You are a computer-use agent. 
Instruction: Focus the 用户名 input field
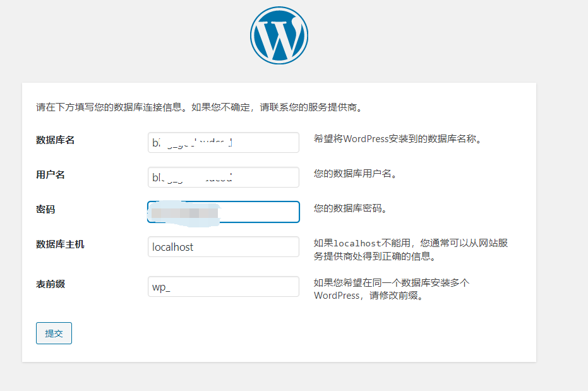pos(224,177)
